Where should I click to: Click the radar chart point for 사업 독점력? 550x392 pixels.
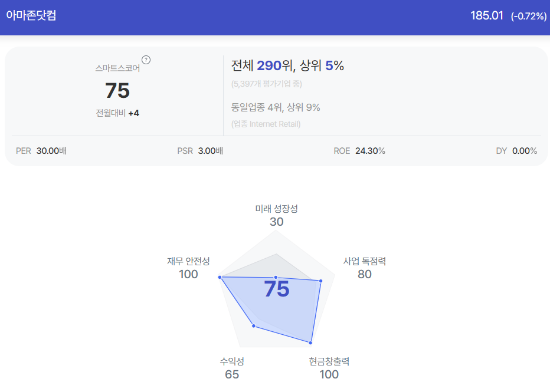click(x=320, y=281)
